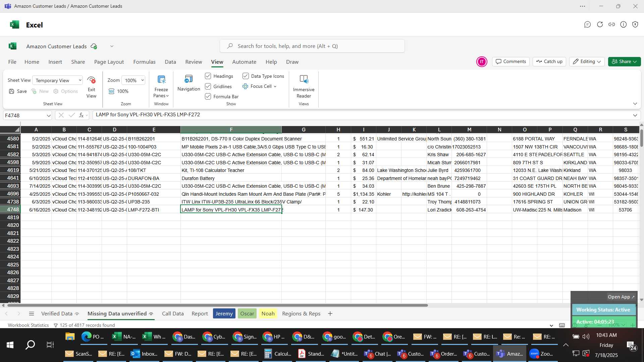This screenshot has width=644, height=362.
Task: Expand the Focus Cell dropdown arrow
Action: (275, 86)
